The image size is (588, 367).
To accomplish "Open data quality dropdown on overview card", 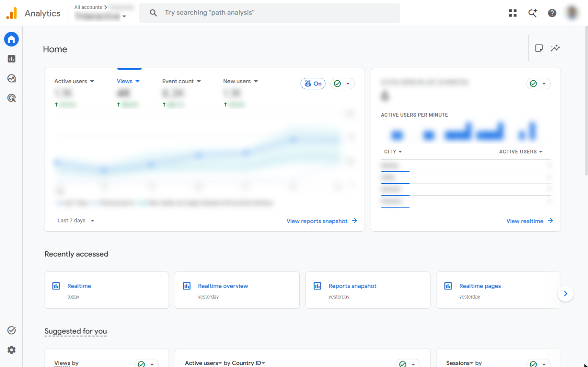I will point(342,84).
